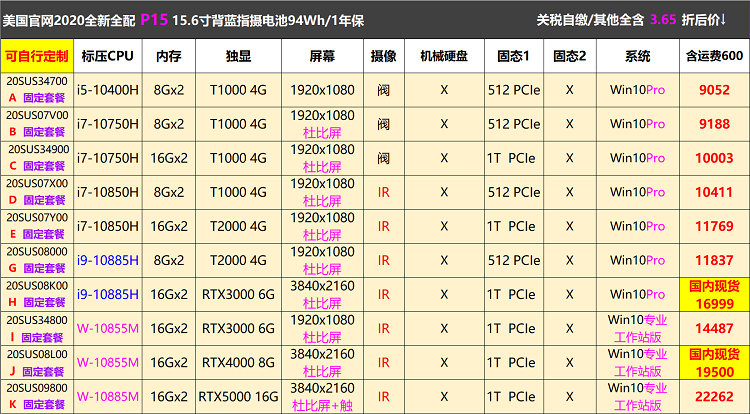This screenshot has width=750, height=414.
Task: Click the 系统 column header
Action: pos(638,56)
